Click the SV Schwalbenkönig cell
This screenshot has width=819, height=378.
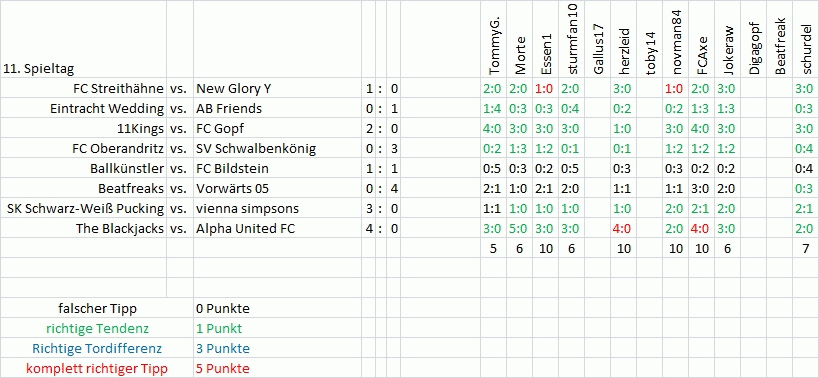tap(277, 149)
